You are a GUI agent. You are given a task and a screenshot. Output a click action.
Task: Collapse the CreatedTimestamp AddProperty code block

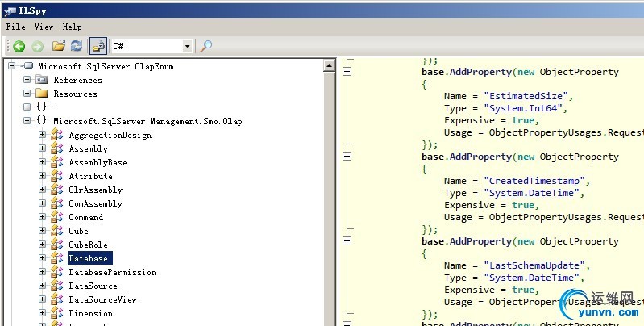click(347, 157)
